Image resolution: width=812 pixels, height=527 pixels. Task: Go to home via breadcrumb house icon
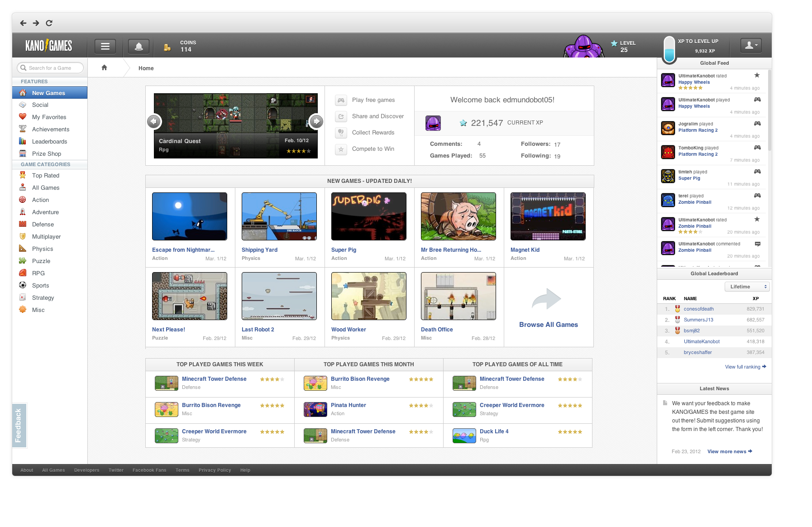point(105,67)
